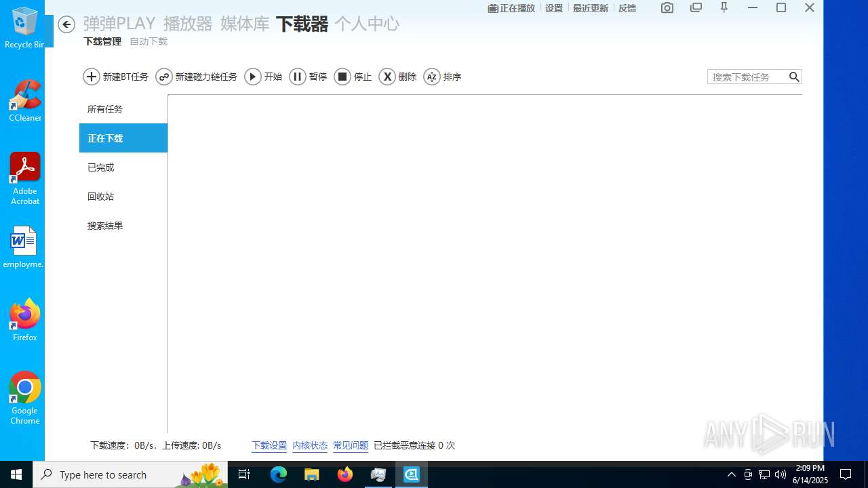Click the screenshot camera icon
Viewport: 868px width, 488px height.
click(667, 8)
